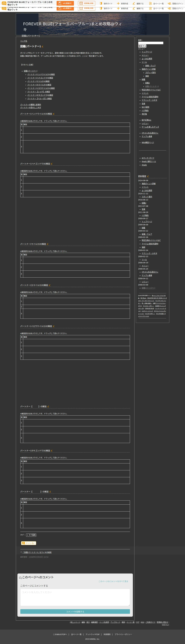Image resolution: width=185 pixels, height=644 pixels.
Task: Click the + タグ編集 button
Action: point(31,535)
